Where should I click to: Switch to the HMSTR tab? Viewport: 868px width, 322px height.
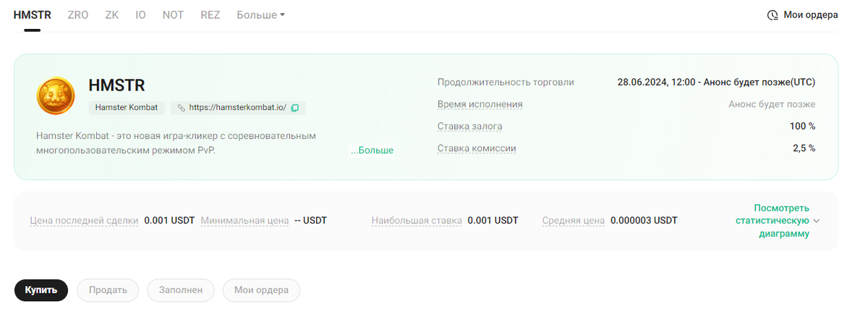pos(32,14)
